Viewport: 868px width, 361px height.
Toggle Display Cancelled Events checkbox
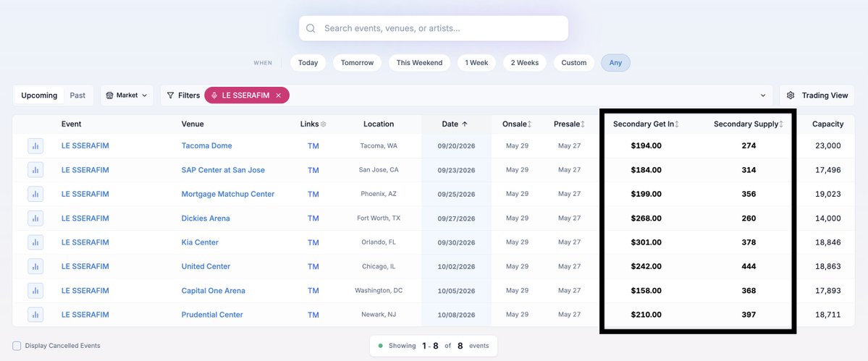[x=17, y=346]
